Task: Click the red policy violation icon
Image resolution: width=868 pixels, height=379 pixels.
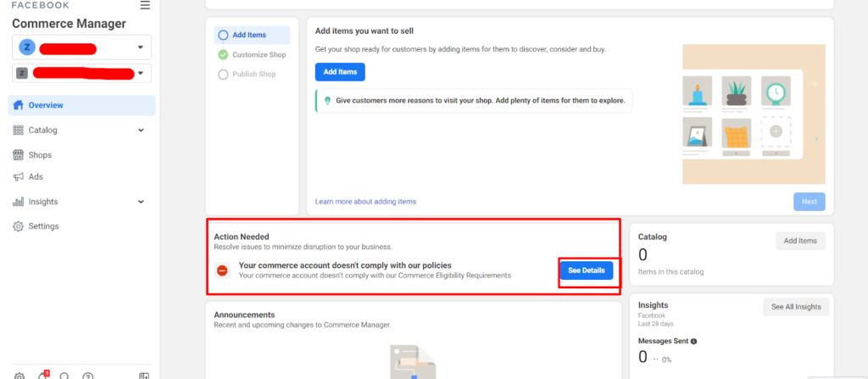Action: [x=222, y=271]
